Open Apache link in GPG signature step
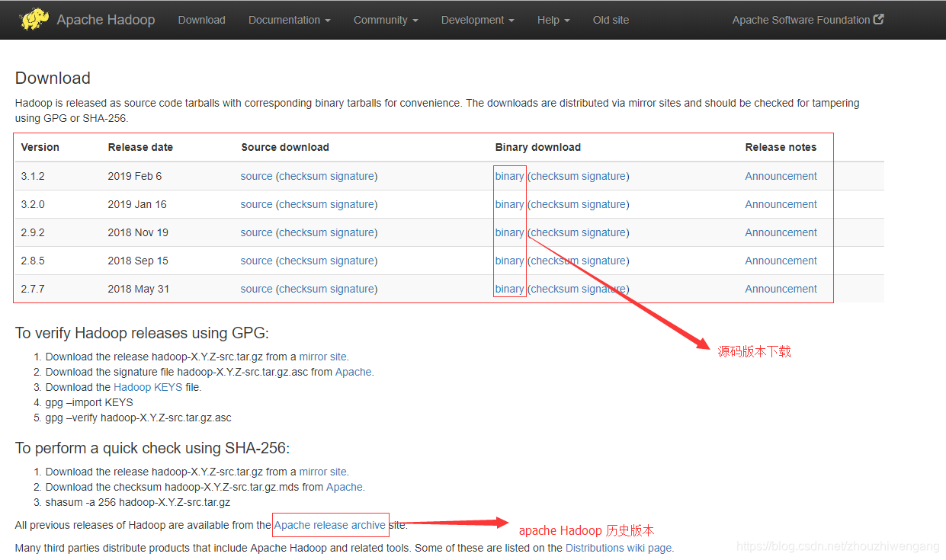Viewport: 946px width, 560px height. (x=353, y=372)
